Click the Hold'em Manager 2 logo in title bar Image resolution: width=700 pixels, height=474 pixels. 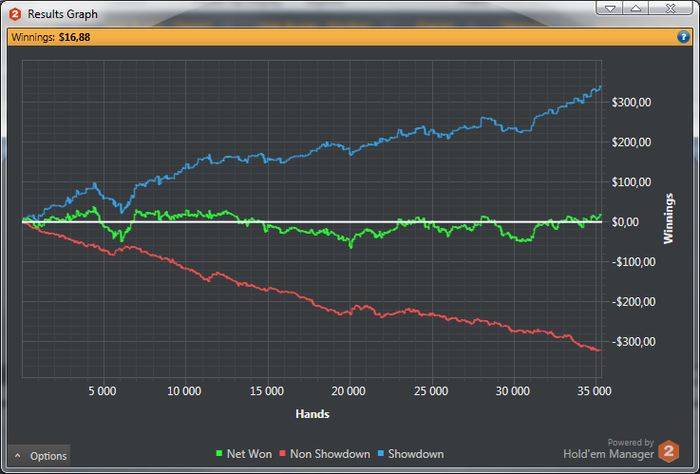15,14
